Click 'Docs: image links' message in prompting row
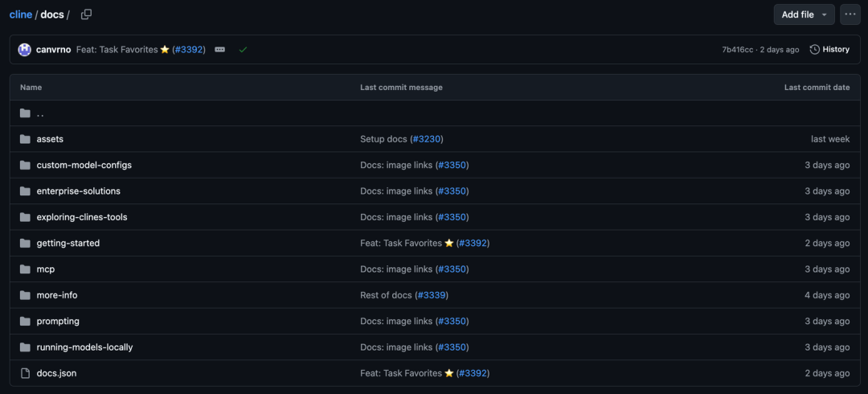The height and width of the screenshot is (394, 868). [x=396, y=322]
